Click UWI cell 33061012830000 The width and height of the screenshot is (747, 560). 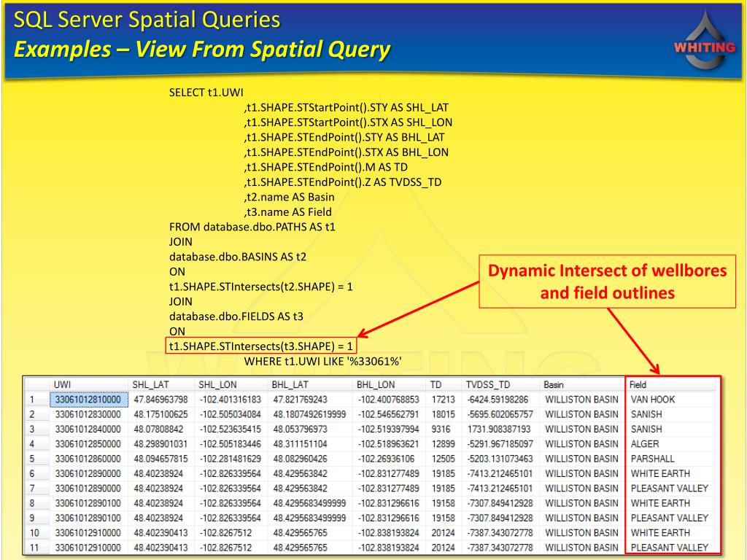pos(88,414)
